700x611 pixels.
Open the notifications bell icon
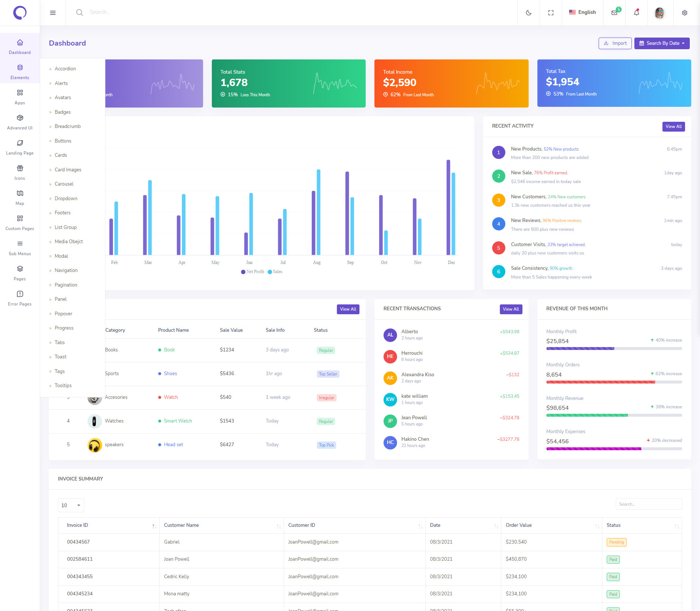pyautogui.click(x=637, y=13)
